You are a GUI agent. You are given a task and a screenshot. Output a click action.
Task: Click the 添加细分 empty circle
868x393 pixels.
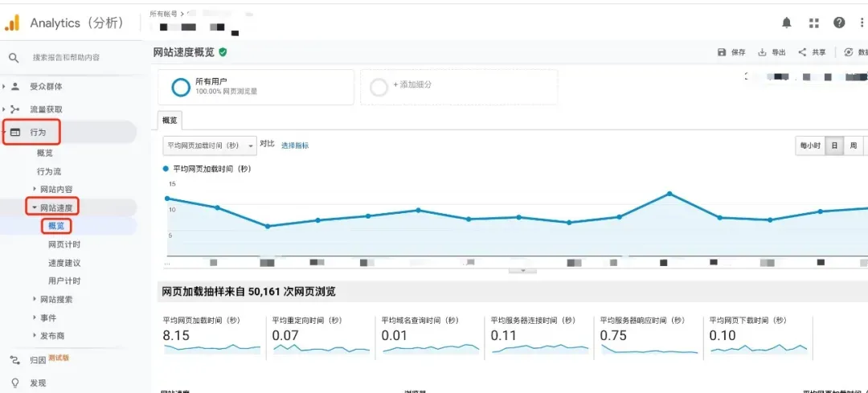coord(379,87)
